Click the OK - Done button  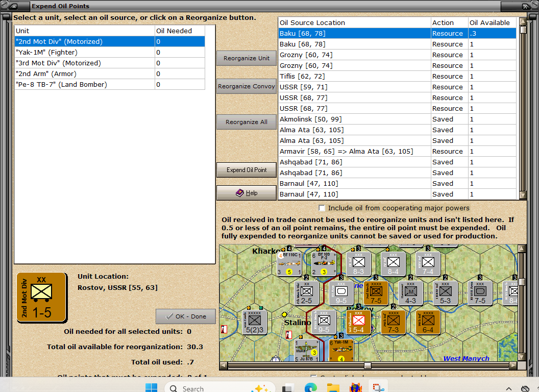[x=186, y=316]
